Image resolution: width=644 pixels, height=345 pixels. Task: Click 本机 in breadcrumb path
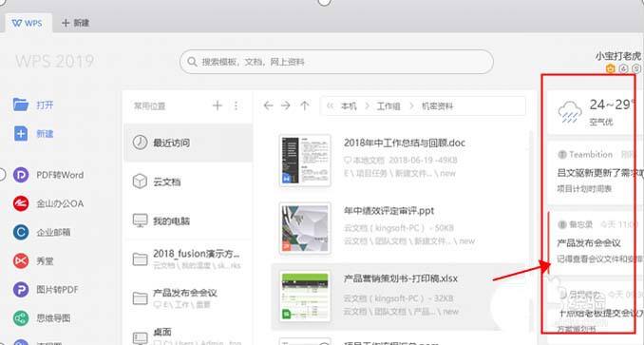[x=349, y=106]
